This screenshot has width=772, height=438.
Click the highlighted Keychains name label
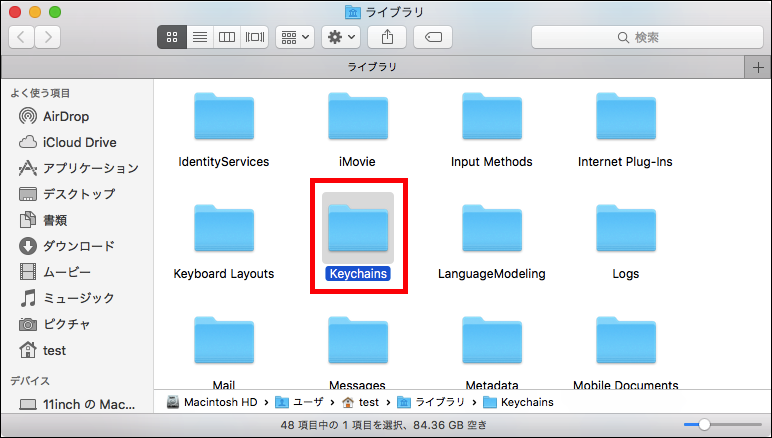click(x=358, y=274)
